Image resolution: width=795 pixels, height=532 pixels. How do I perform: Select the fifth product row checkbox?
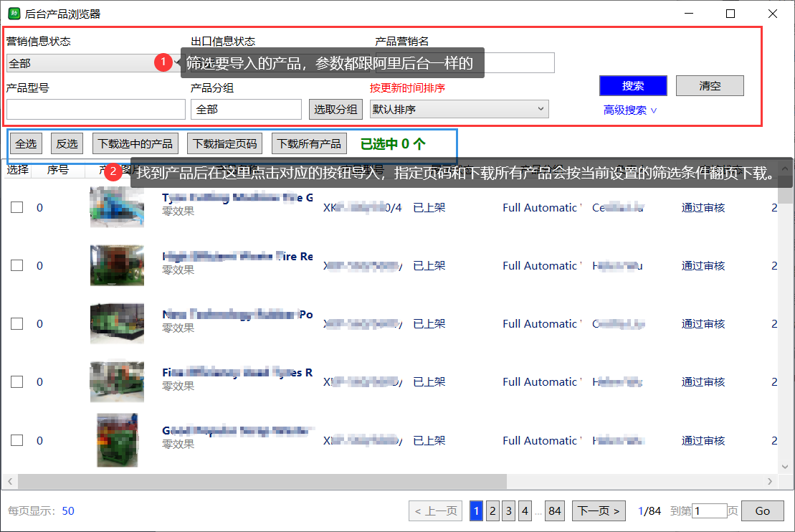pos(16,440)
